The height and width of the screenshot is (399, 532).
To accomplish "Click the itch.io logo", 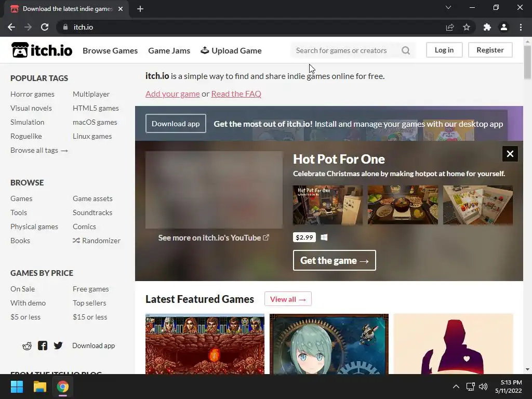I will tap(42, 50).
